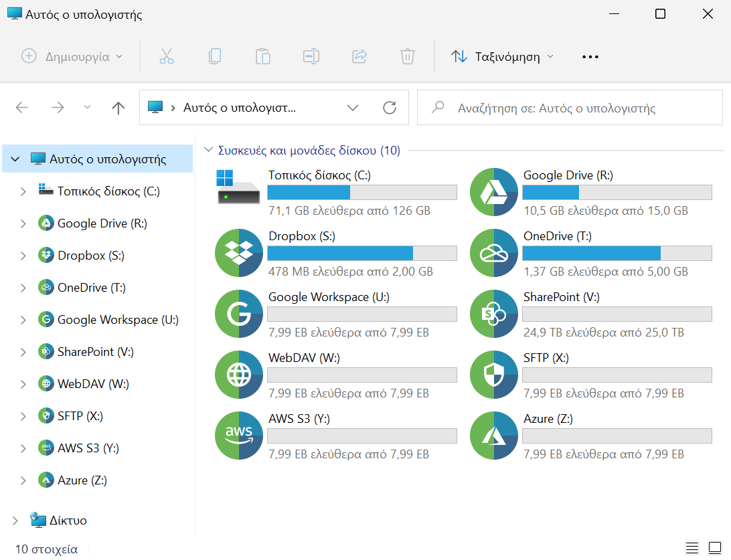Click '71,1 GB ελεύθερα από 126 GB' text
The image size is (731, 560).
(x=349, y=211)
